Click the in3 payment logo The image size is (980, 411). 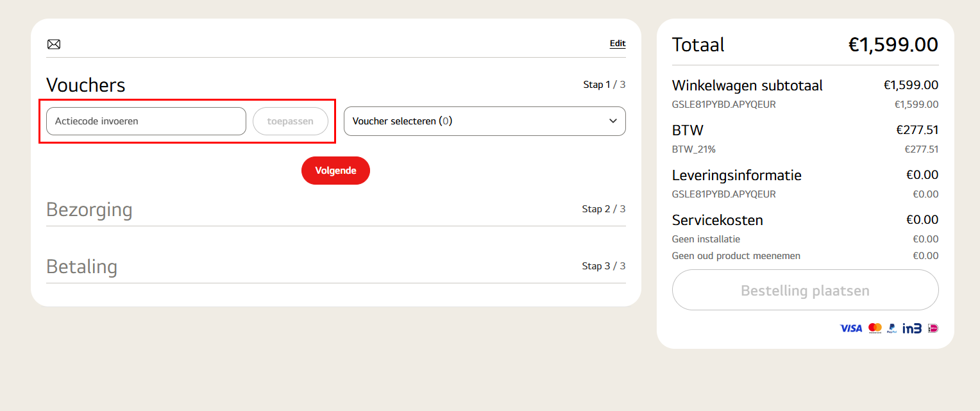click(x=912, y=328)
